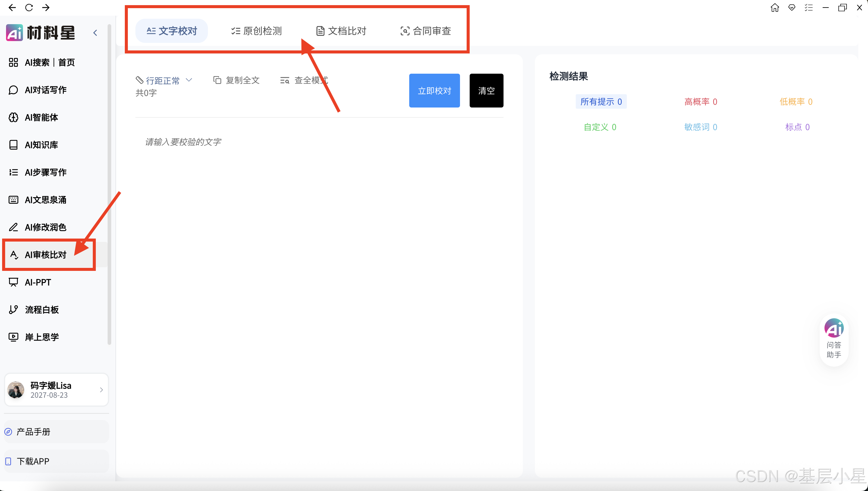Click the refresh icon at top left

pyautogui.click(x=29, y=8)
